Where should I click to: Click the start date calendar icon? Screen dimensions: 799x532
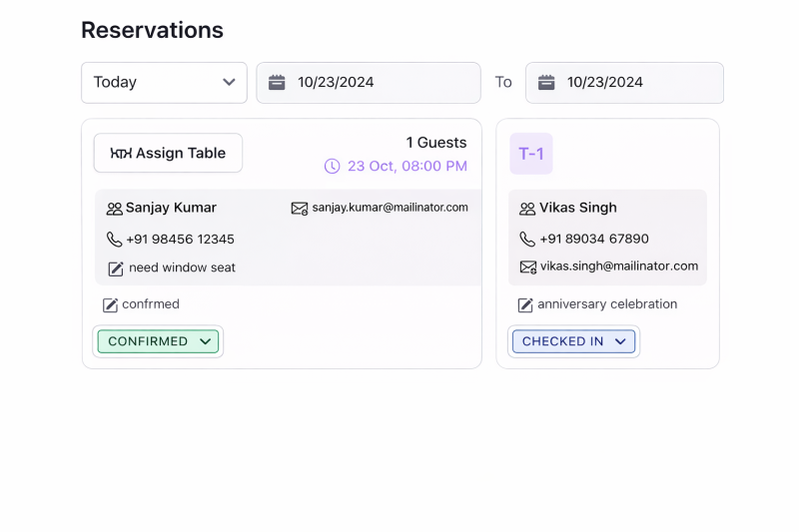277,83
